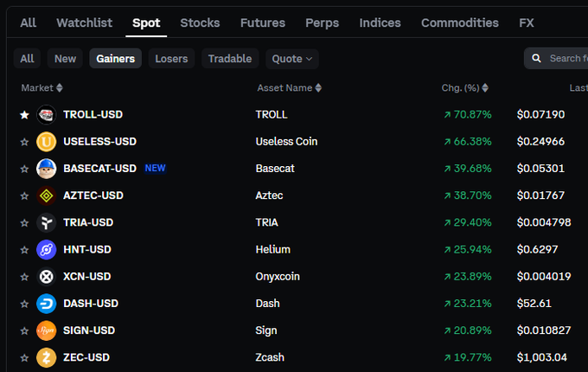The image size is (588, 372).
Task: Open the HNT-USD market
Action: [87, 250]
